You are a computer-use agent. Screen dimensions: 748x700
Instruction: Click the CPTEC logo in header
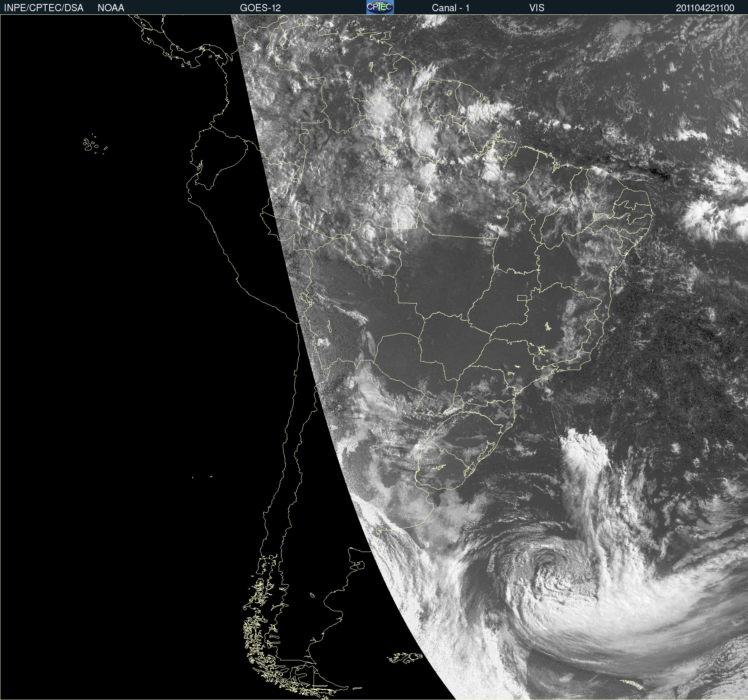(380, 7)
